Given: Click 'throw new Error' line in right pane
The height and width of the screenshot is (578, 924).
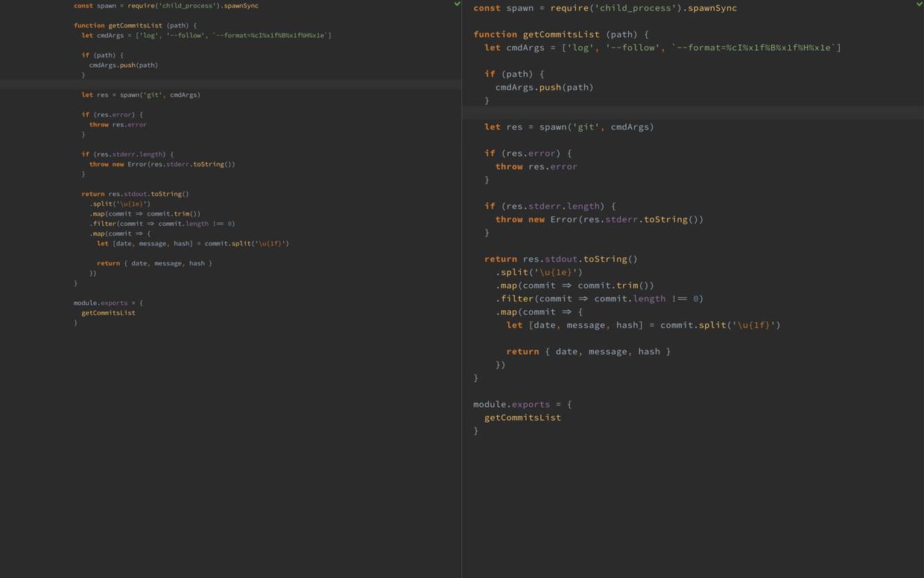Looking at the screenshot, I should pyautogui.click(x=600, y=219).
